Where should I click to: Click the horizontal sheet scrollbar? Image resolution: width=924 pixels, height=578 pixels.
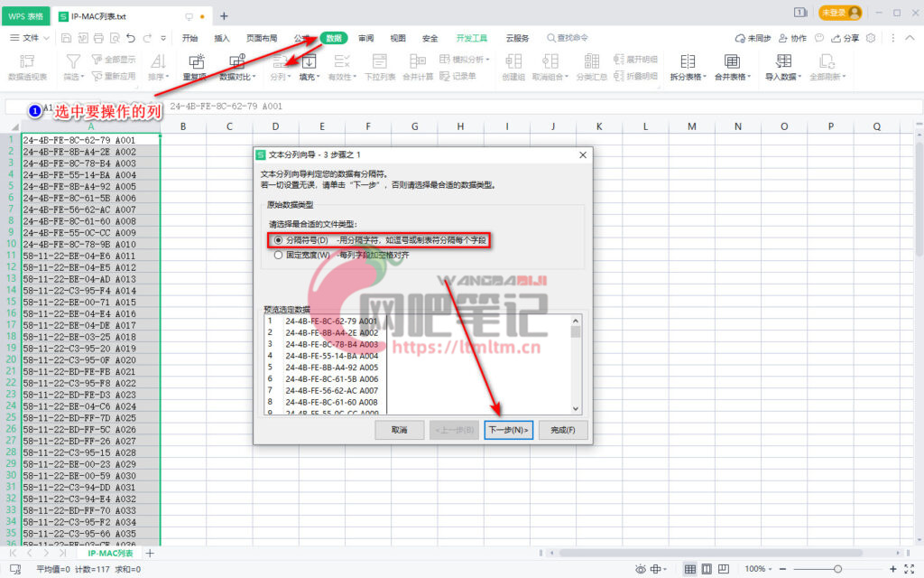(x=711, y=554)
